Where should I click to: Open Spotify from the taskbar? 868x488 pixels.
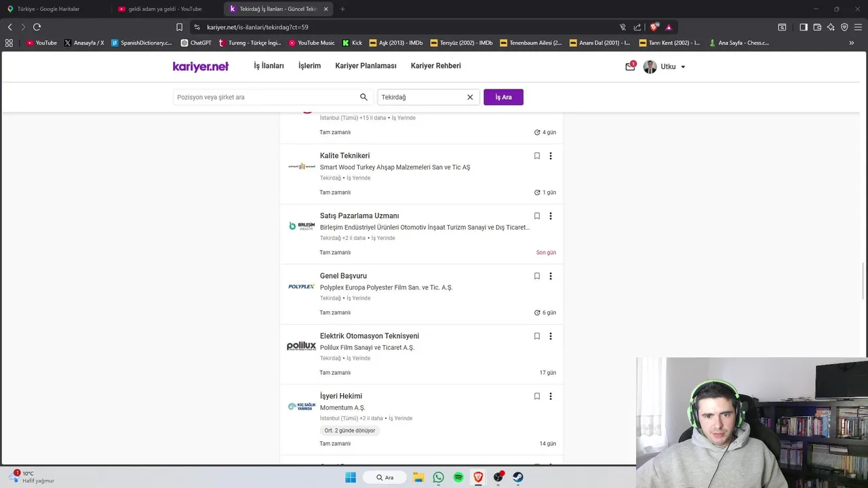pyautogui.click(x=458, y=477)
